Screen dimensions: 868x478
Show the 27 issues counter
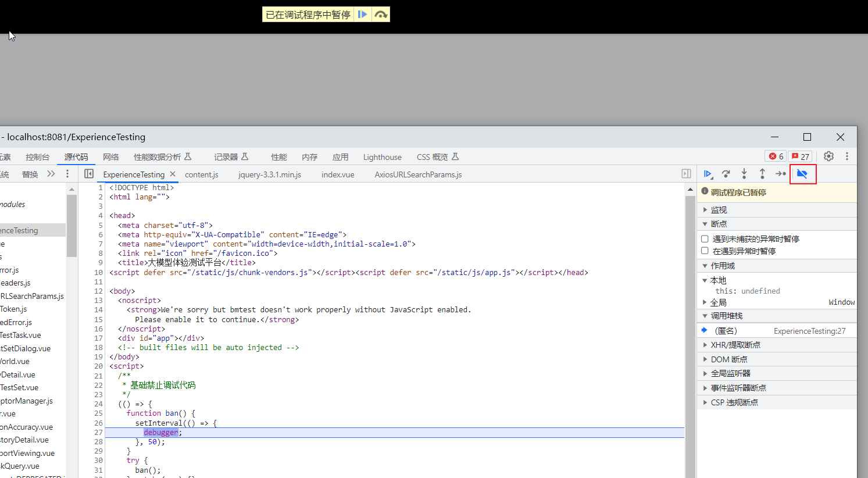(801, 156)
